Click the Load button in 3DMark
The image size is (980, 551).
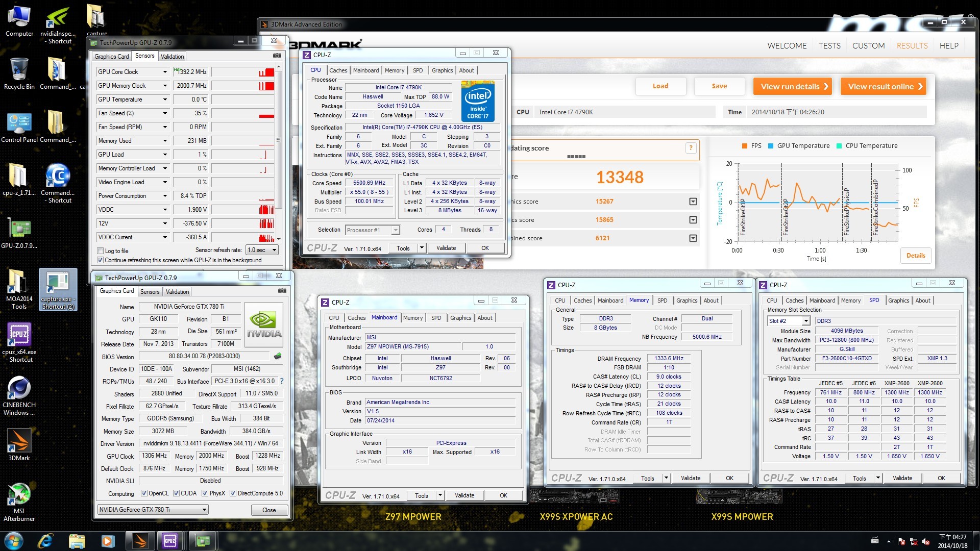660,86
